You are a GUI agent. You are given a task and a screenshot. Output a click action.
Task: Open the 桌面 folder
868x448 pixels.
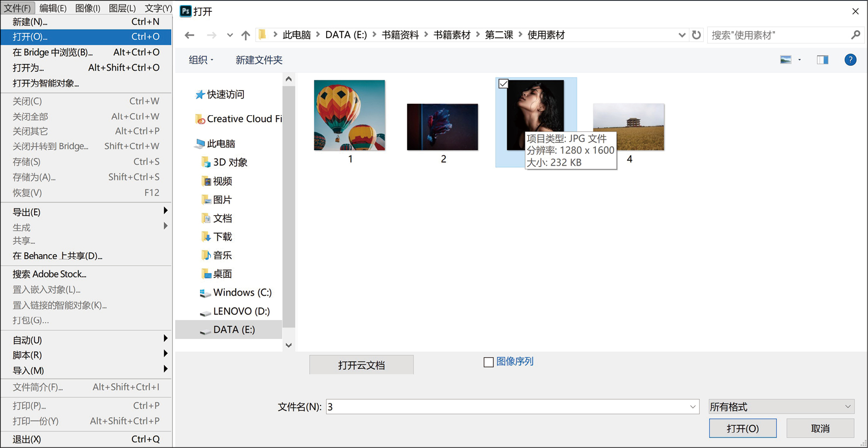pyautogui.click(x=217, y=273)
